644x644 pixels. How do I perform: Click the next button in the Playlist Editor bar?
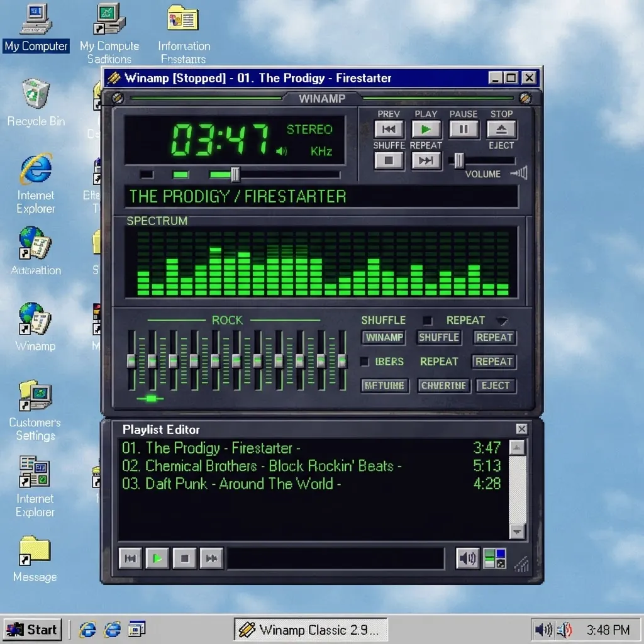[211, 558]
